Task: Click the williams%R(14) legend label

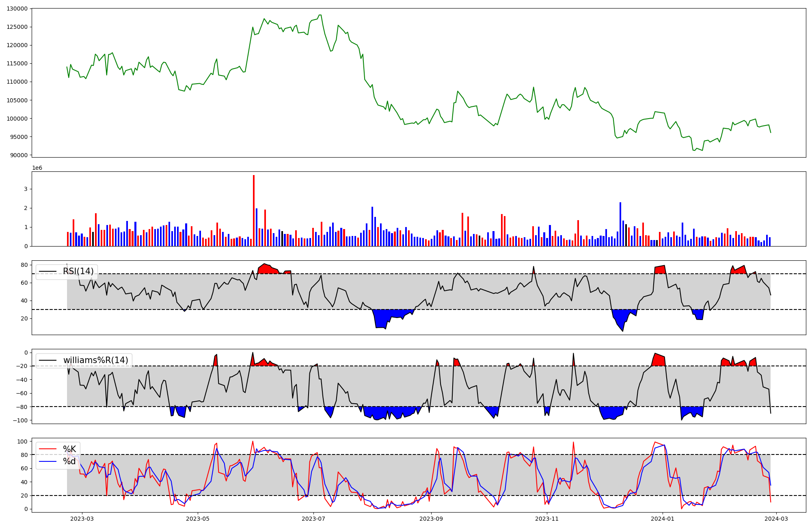Action: [x=95, y=360]
